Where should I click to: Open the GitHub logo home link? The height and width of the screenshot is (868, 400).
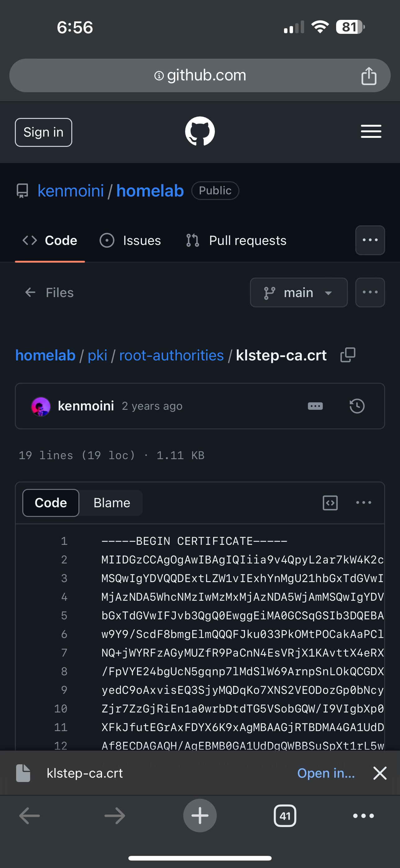pos(200,131)
